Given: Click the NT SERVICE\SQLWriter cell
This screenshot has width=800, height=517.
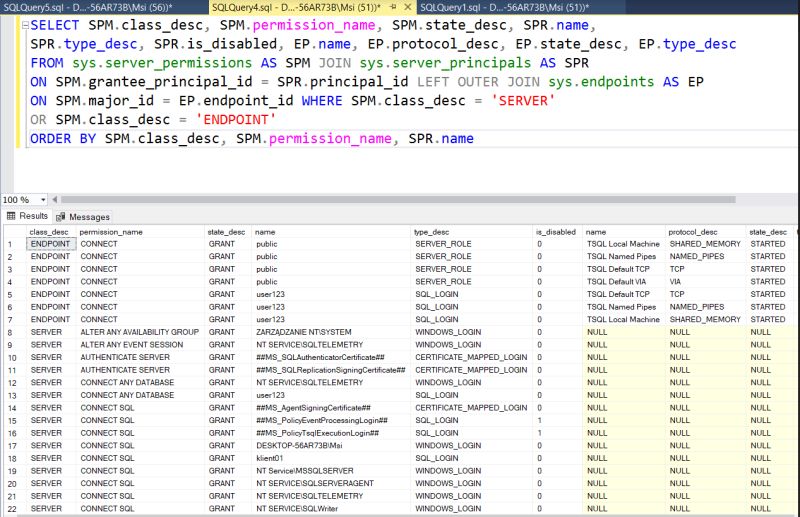Looking at the screenshot, I should [331, 509].
